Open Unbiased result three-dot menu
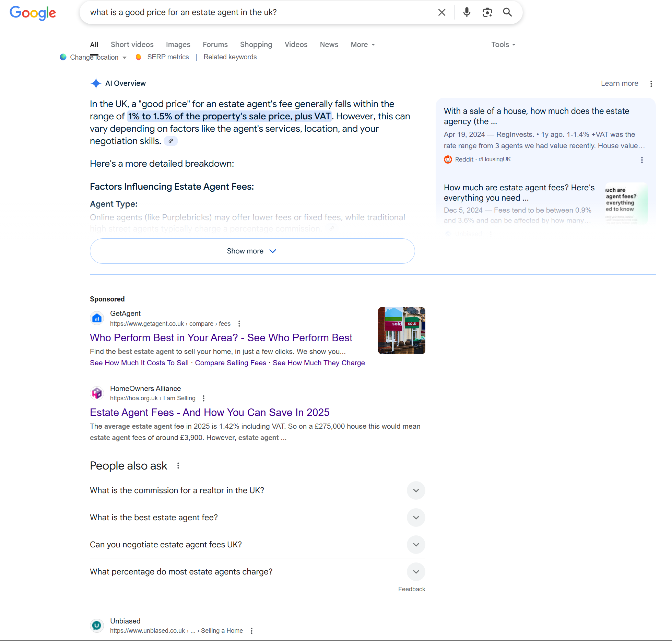Screen dimensions: 672x641 [x=251, y=631]
